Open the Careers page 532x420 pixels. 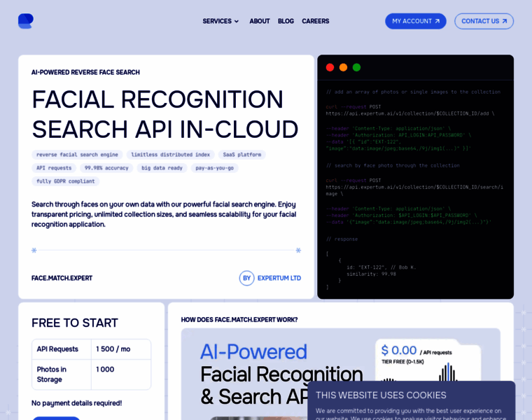(316, 21)
